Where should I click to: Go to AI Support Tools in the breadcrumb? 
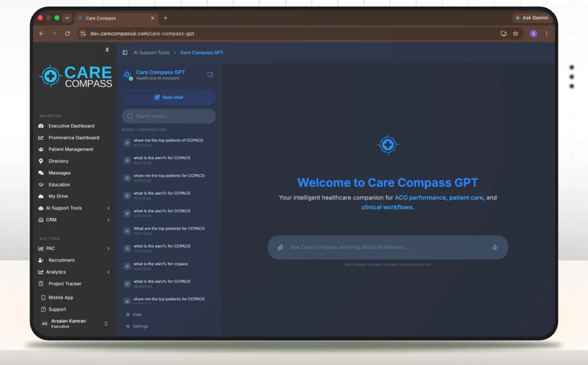152,53
